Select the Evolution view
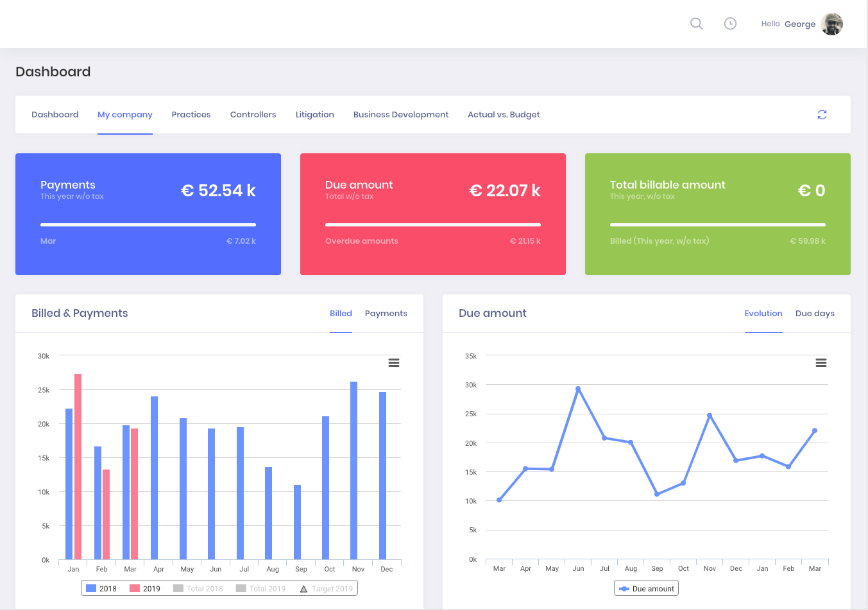The height and width of the screenshot is (610, 868). pos(763,314)
